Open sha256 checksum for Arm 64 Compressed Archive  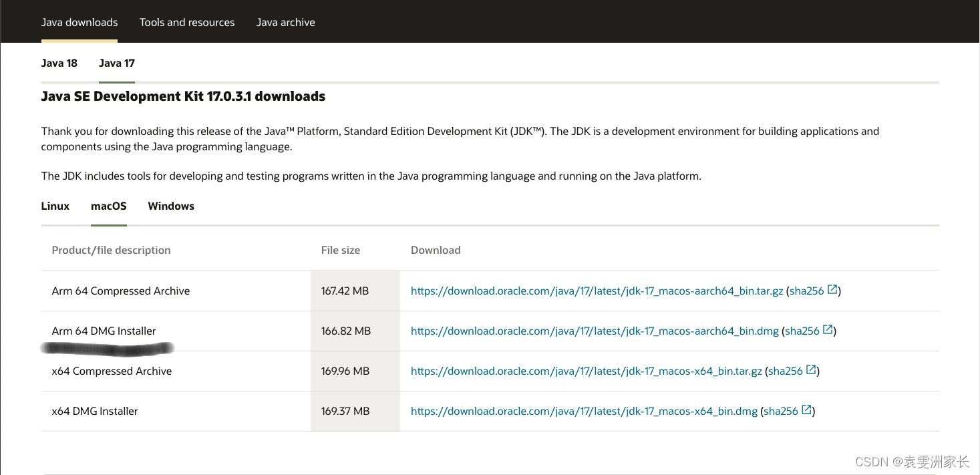point(806,291)
